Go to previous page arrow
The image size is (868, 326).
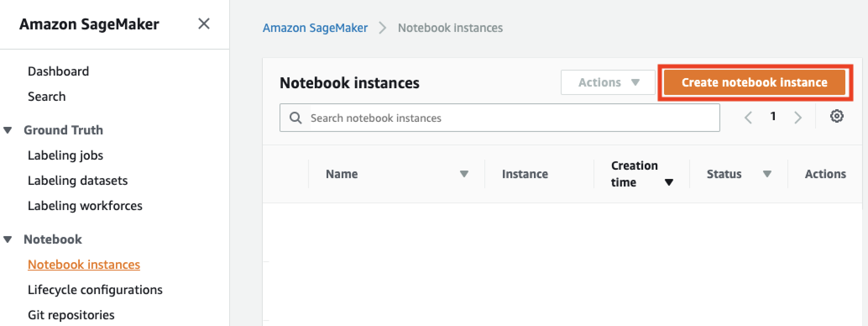pos(748,117)
